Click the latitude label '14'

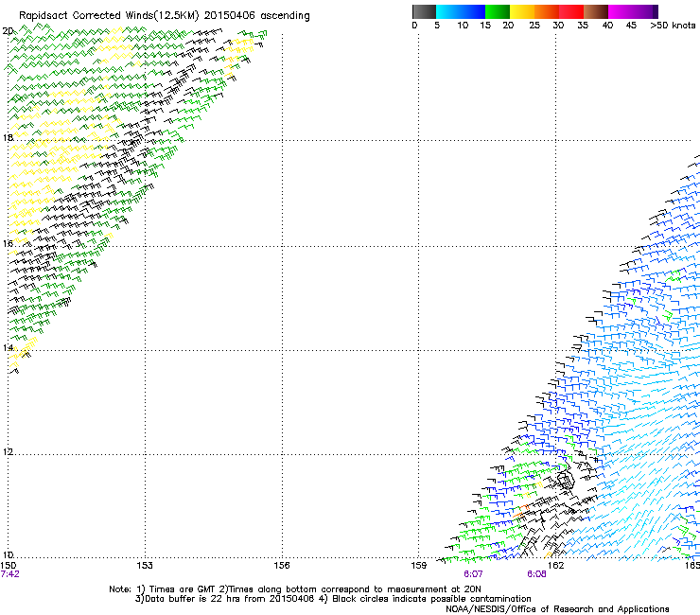coord(8,347)
